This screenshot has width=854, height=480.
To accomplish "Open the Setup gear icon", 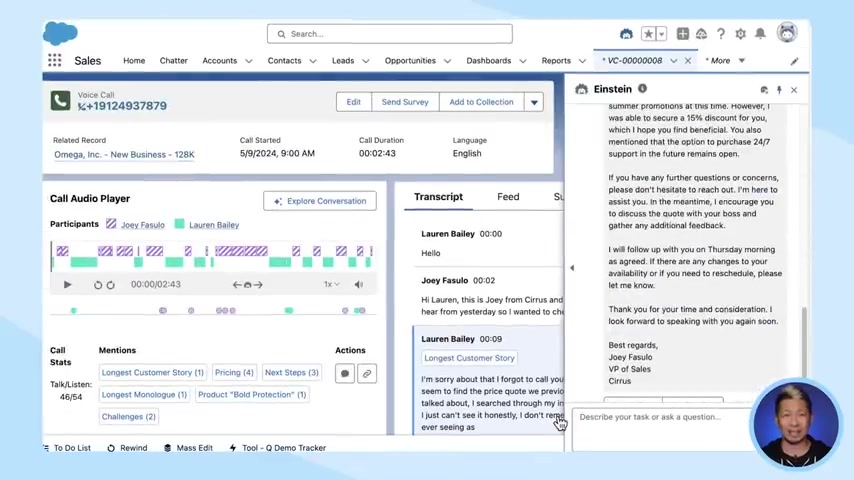I will click(x=740, y=34).
